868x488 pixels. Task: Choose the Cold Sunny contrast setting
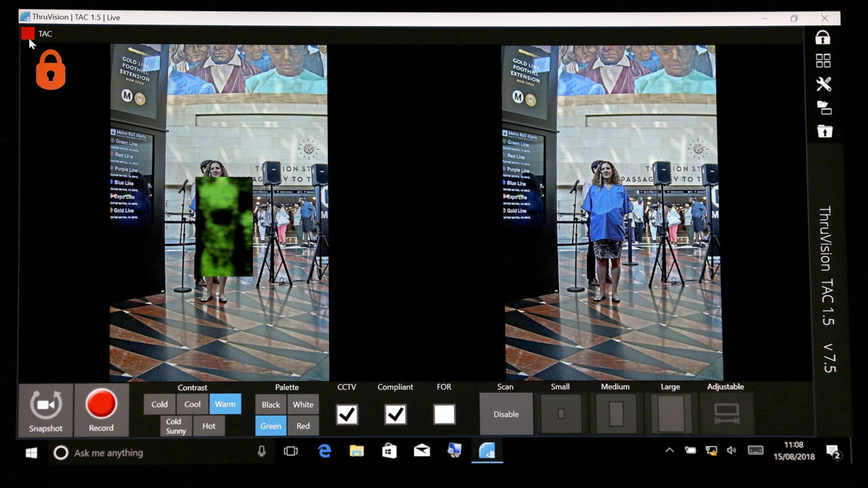(x=174, y=426)
